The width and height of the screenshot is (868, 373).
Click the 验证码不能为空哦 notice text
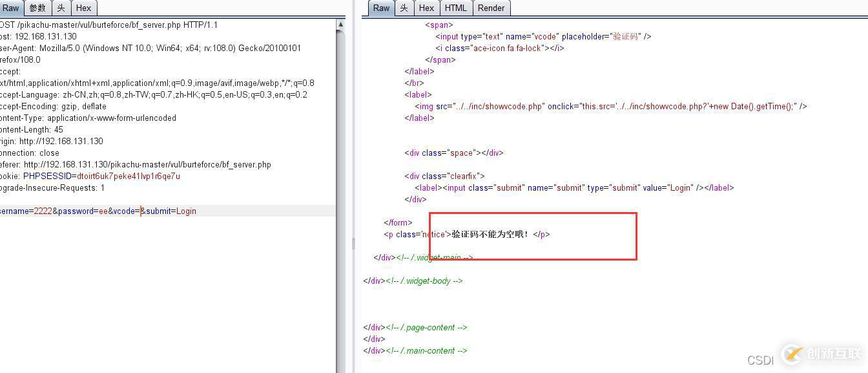pos(490,235)
